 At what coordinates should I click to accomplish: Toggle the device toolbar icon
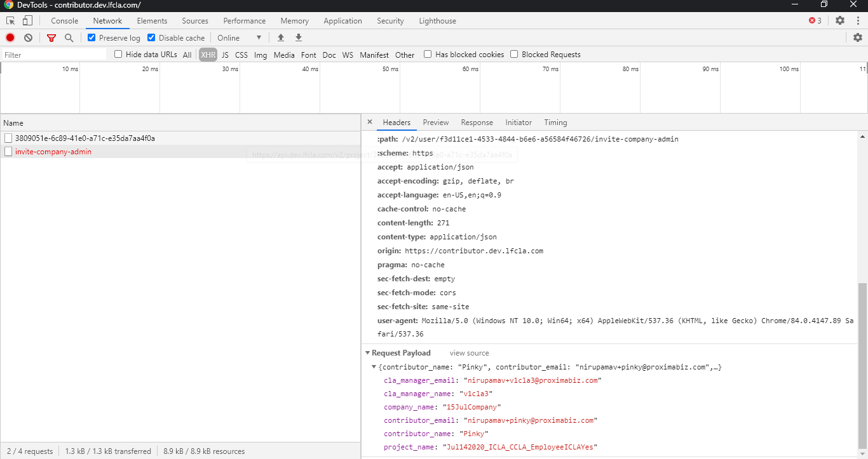pyautogui.click(x=27, y=20)
